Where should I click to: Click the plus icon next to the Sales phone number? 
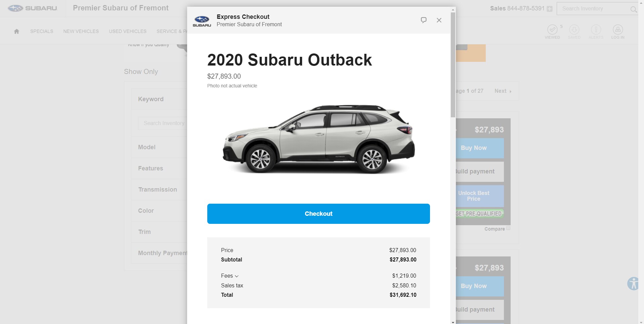pyautogui.click(x=550, y=9)
